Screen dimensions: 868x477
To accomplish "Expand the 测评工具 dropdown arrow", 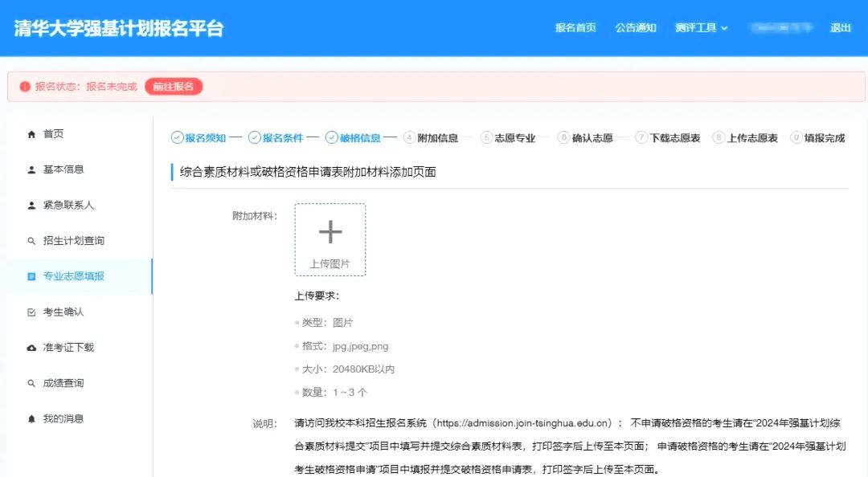I will pos(724,28).
